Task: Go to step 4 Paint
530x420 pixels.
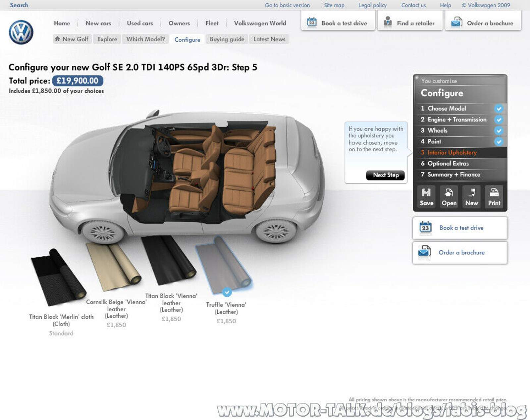Action: click(460, 141)
